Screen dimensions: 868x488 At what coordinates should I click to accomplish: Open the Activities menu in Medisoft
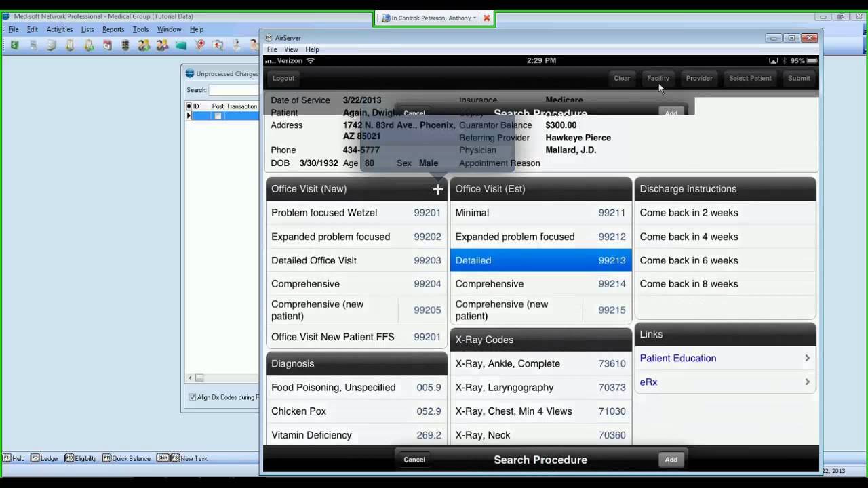click(x=60, y=30)
